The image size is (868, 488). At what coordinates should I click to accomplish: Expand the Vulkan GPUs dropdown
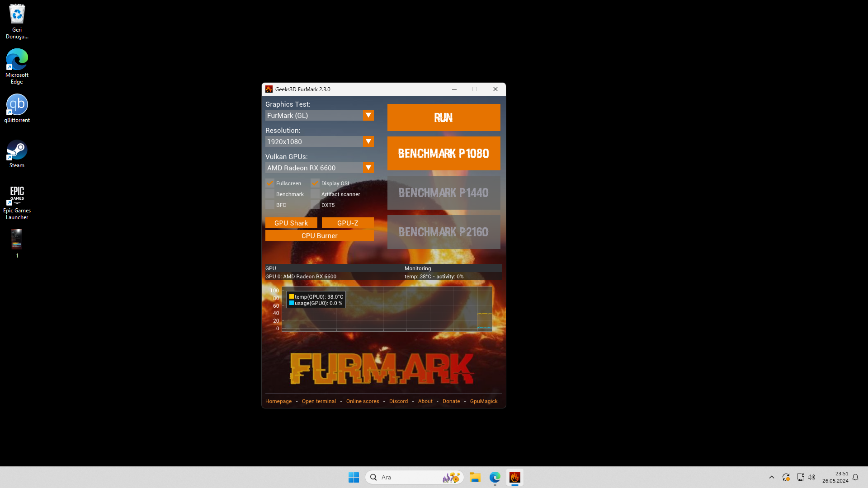point(368,168)
